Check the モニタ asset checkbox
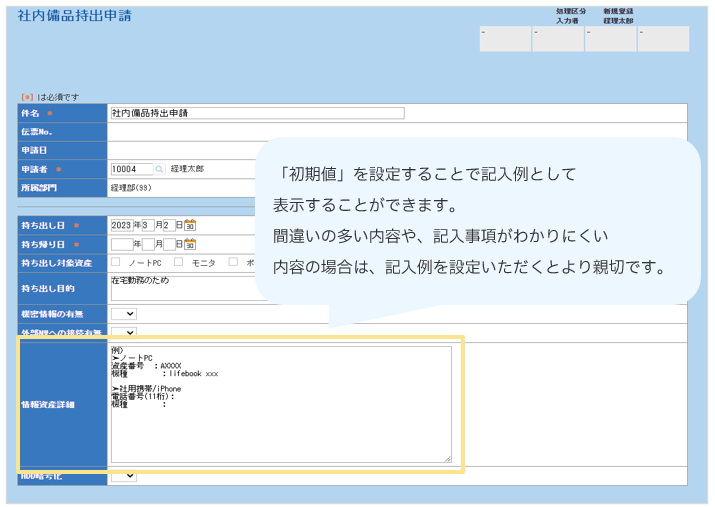The width and height of the screenshot is (715, 507). pos(179,262)
